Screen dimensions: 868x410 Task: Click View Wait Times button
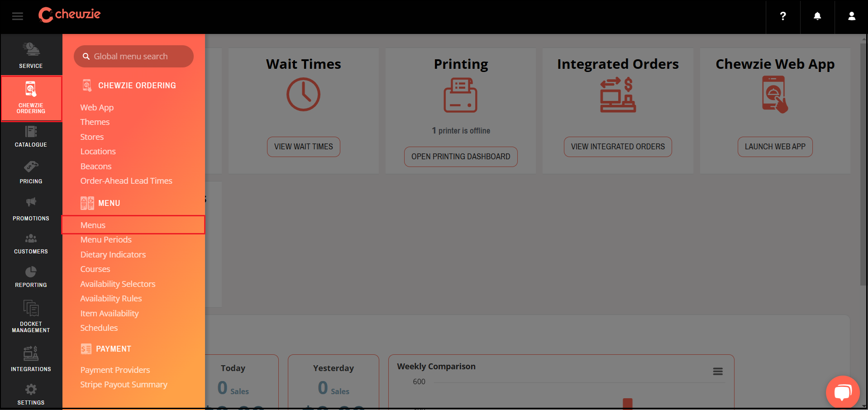pyautogui.click(x=303, y=147)
